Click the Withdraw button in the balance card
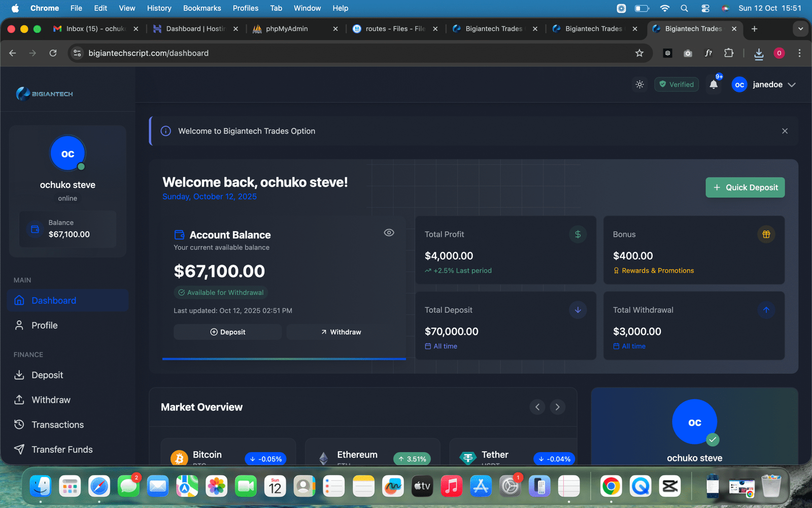The image size is (812, 508). point(341,332)
